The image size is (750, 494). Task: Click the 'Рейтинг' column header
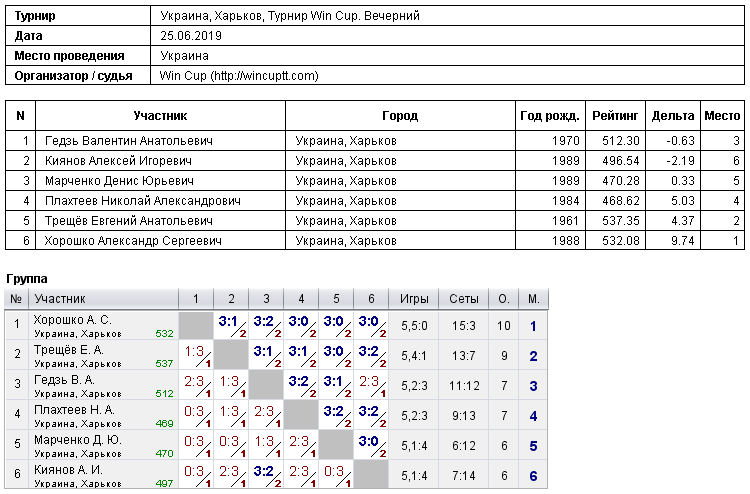tap(615, 116)
